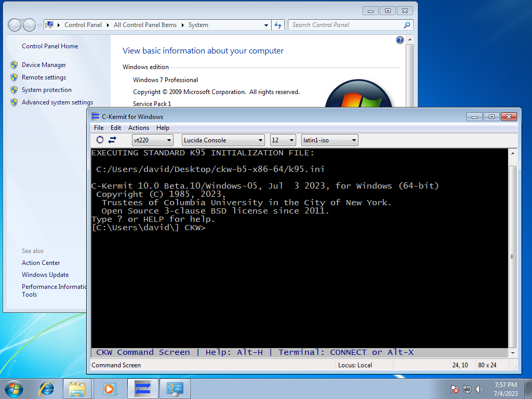
Task: Open the Edit menu in C-Kermit
Action: click(x=116, y=128)
